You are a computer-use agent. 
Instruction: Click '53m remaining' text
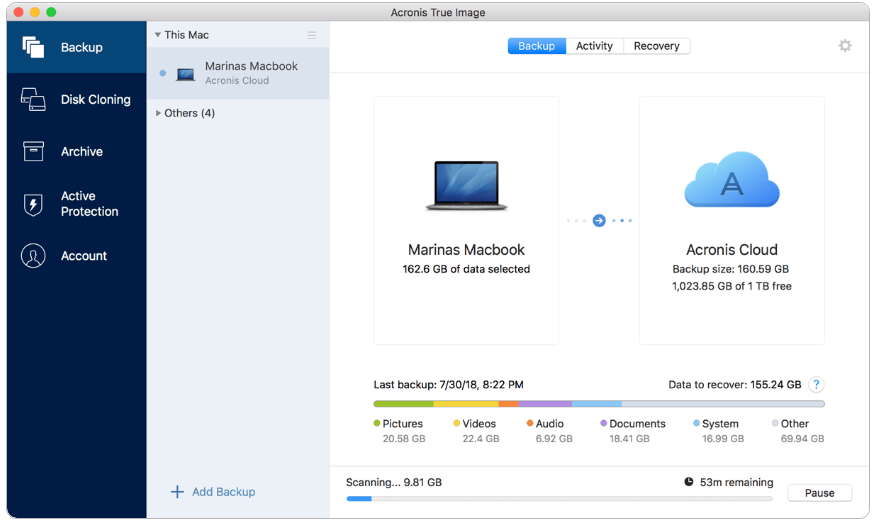pos(737,482)
